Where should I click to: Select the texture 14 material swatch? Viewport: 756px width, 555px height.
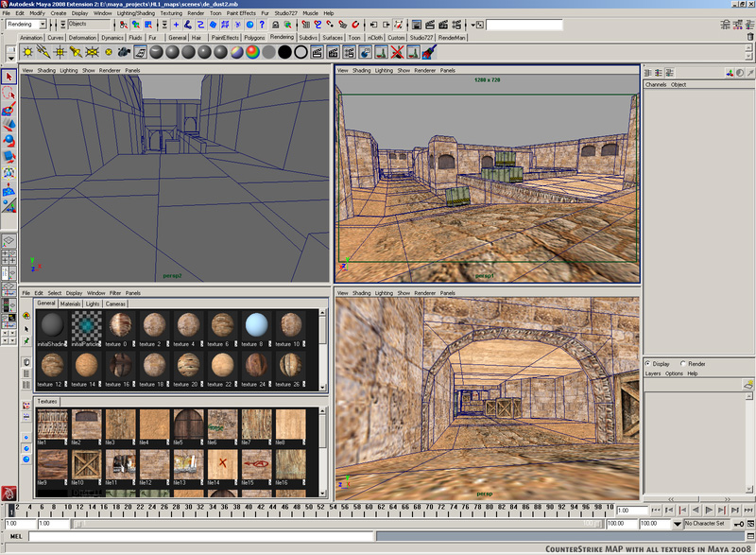click(x=86, y=365)
